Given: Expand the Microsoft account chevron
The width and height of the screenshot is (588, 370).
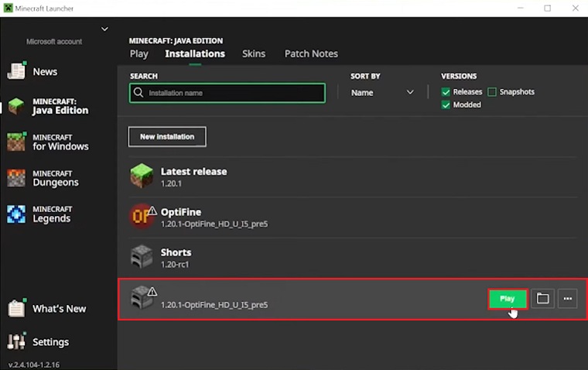Looking at the screenshot, I should (x=104, y=29).
